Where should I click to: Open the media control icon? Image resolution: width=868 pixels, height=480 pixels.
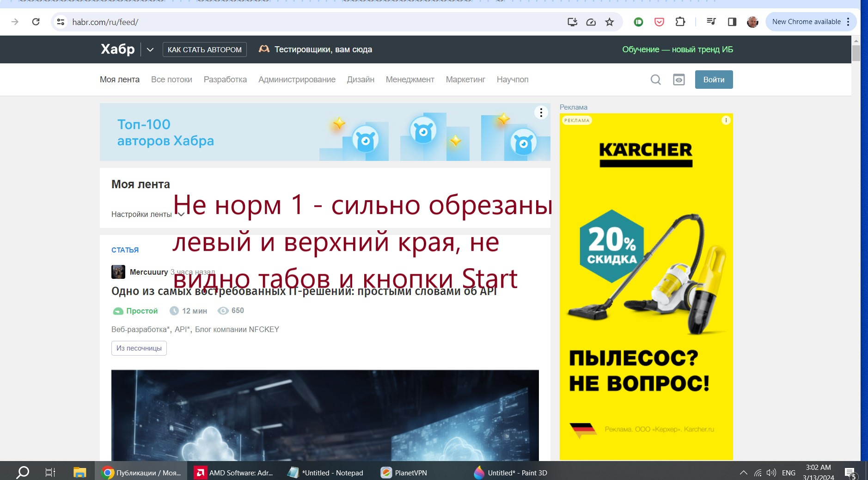tap(711, 22)
